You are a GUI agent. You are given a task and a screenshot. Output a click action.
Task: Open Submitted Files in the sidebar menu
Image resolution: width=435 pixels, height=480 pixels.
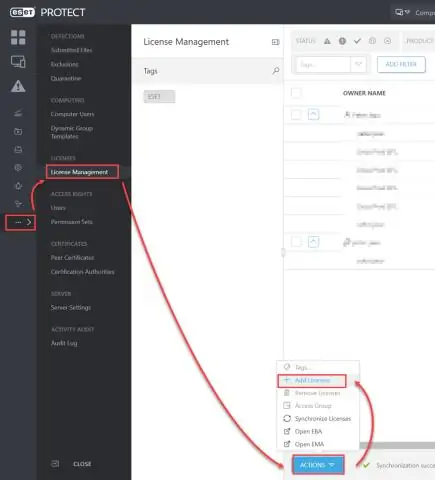pos(72,50)
